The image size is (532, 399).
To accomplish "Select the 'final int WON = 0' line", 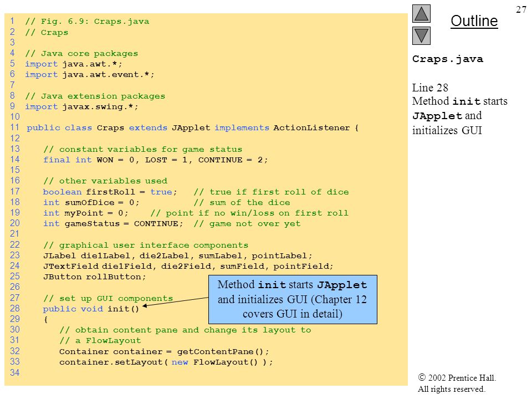I will pos(155,160).
